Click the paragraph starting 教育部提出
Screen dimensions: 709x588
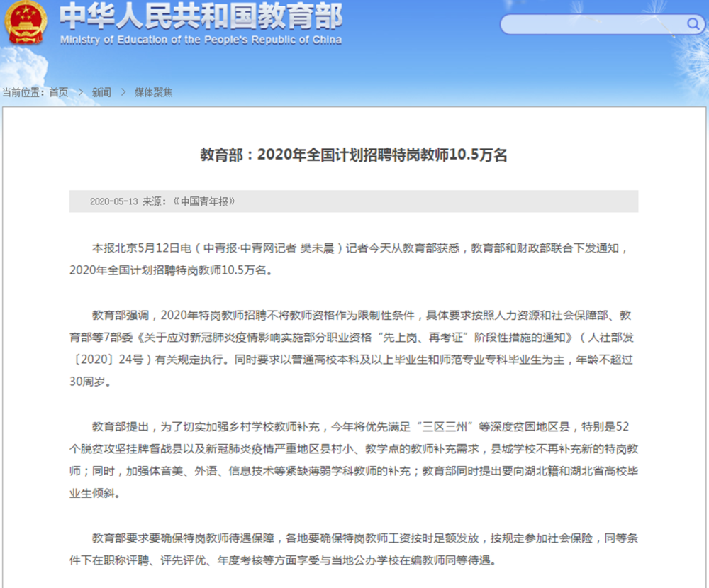[x=354, y=460]
